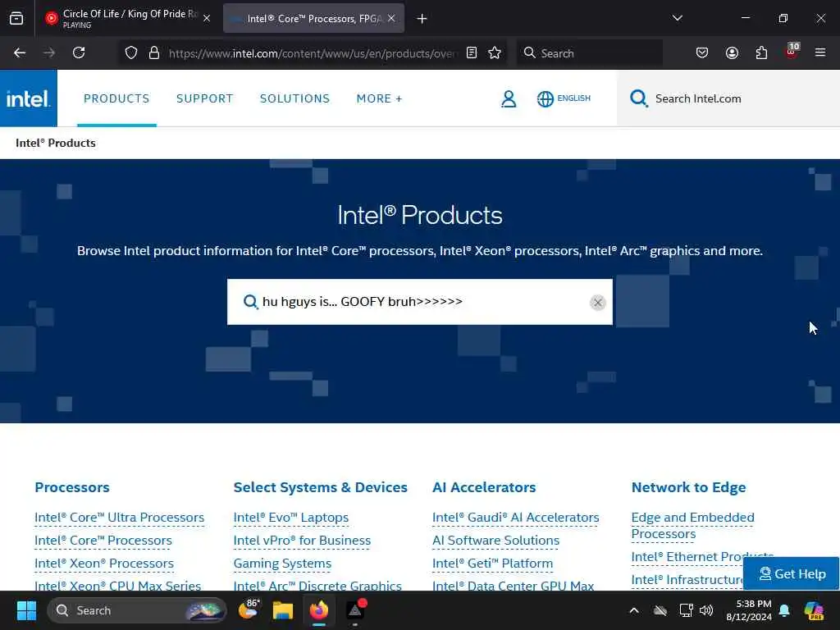Click the Windows taskbar Search box
The width and height of the screenshot is (840, 630).
click(137, 610)
